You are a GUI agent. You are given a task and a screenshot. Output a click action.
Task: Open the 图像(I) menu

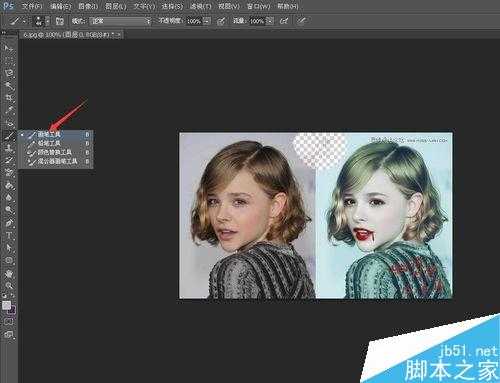coord(88,6)
